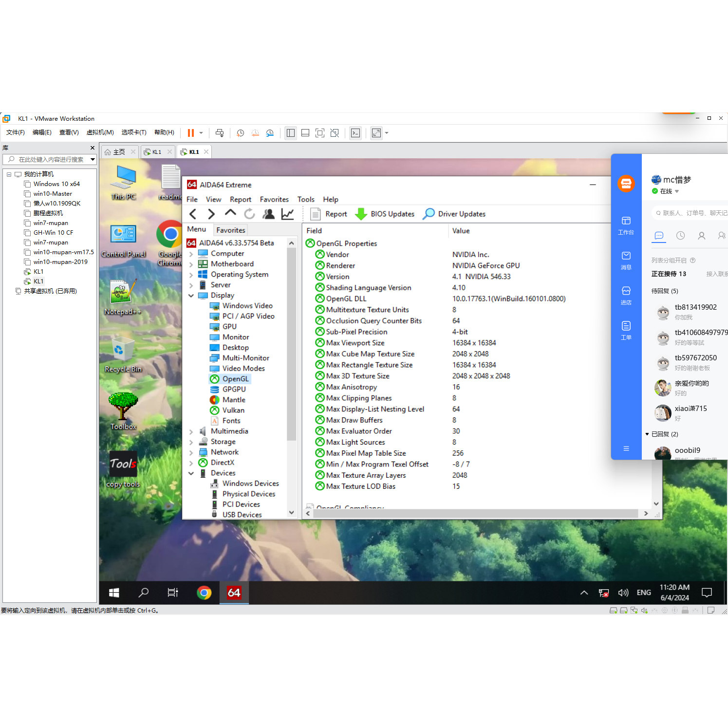Enter VMware full screen mode

(320, 133)
